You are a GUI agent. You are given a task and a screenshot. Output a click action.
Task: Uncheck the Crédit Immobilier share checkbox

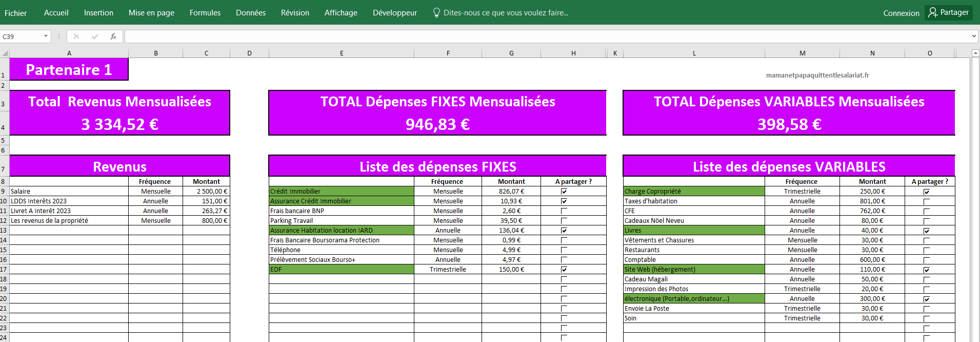coord(564,192)
